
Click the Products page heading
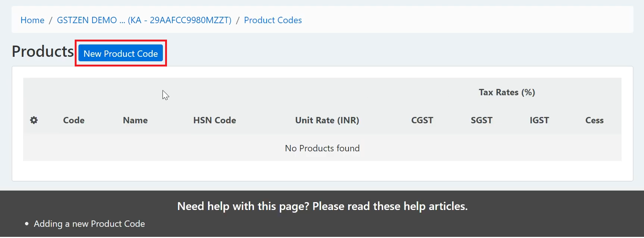43,52
